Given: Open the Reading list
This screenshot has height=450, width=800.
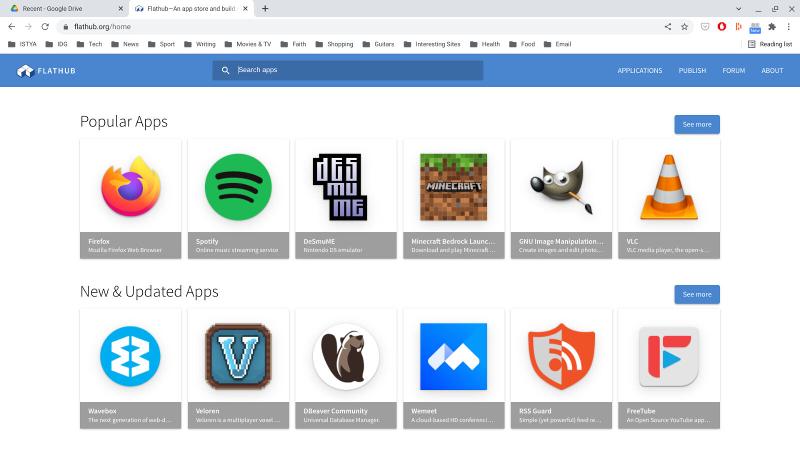Looking at the screenshot, I should coord(770,44).
